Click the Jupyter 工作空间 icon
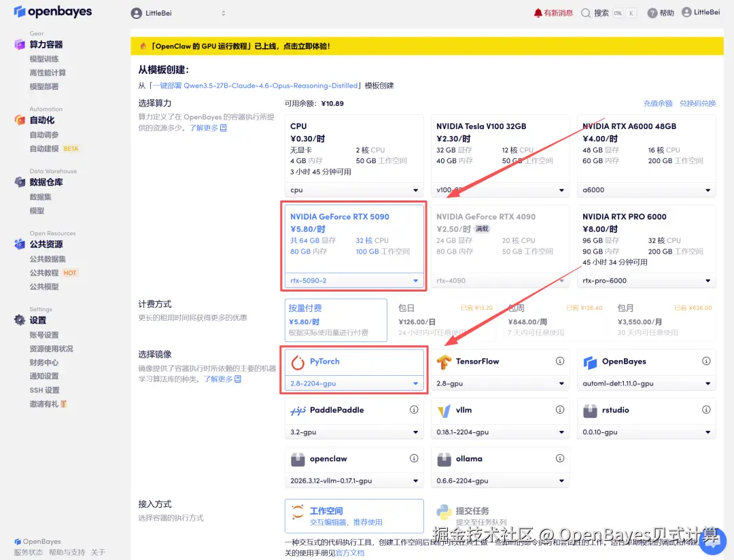Screen dimensions: 734x560 click(298, 511)
